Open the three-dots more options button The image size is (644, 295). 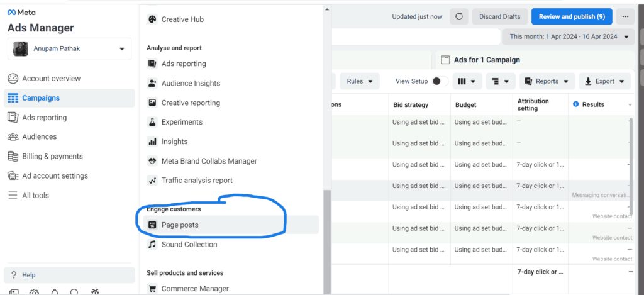coord(625,17)
